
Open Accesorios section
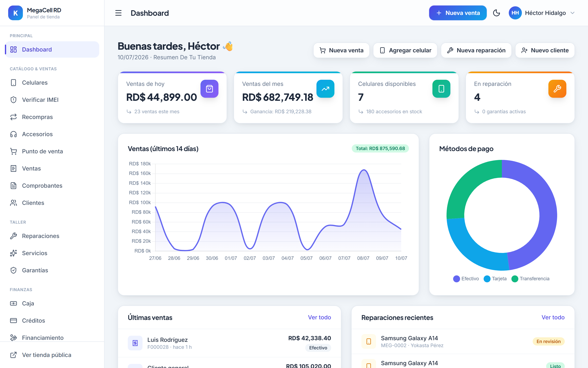tap(52, 134)
